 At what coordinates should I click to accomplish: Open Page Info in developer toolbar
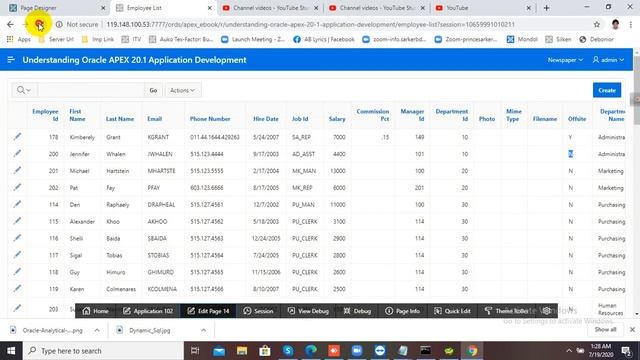(402, 311)
